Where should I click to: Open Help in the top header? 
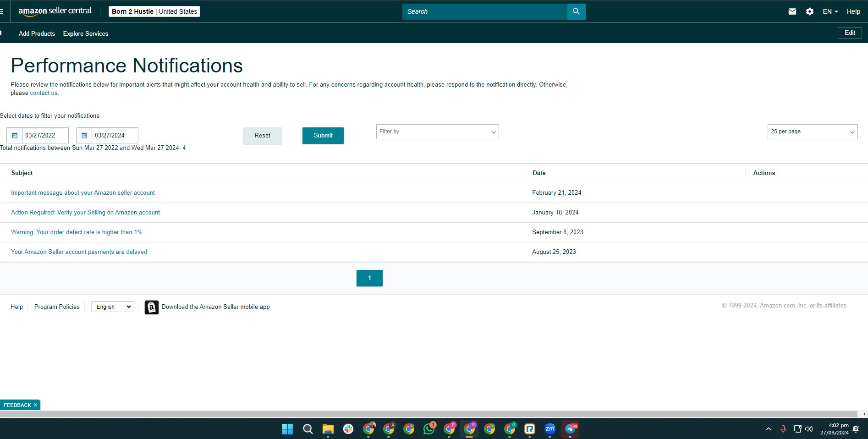853,11
